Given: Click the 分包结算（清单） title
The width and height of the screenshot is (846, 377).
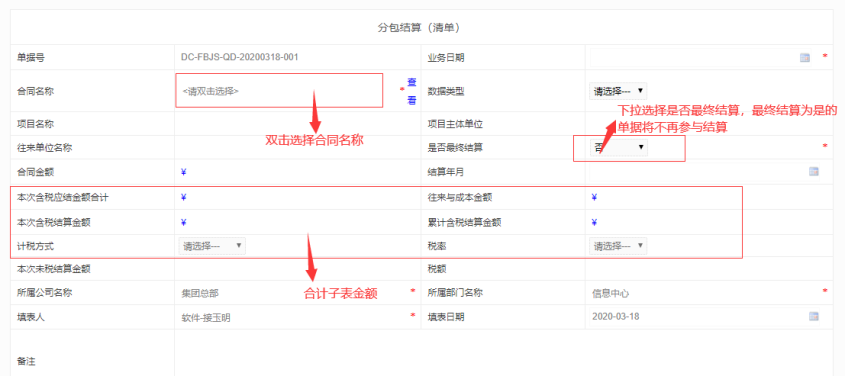Looking at the screenshot, I should coord(418,28).
